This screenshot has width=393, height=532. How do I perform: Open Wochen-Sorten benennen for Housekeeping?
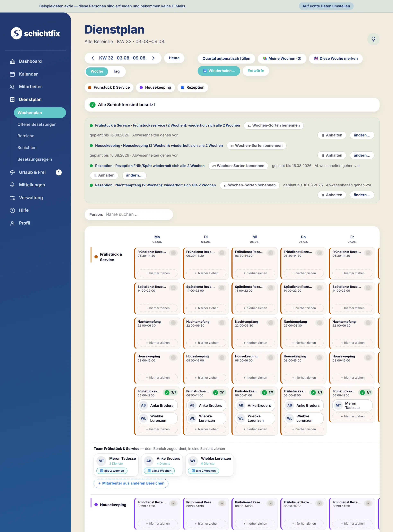coord(256,146)
